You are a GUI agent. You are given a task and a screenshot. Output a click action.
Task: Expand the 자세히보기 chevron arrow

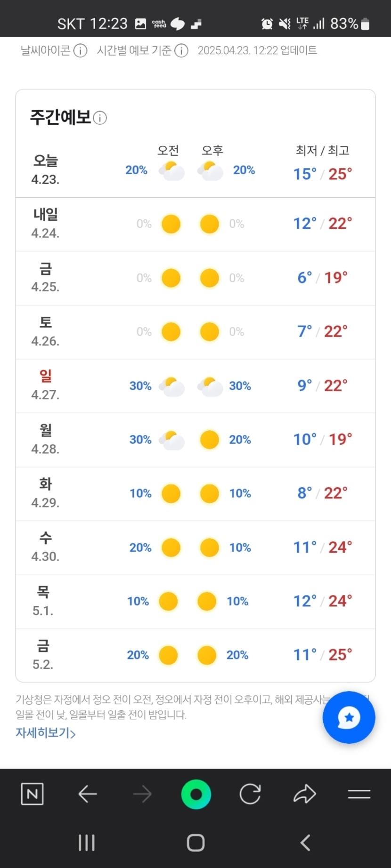pos(73,733)
